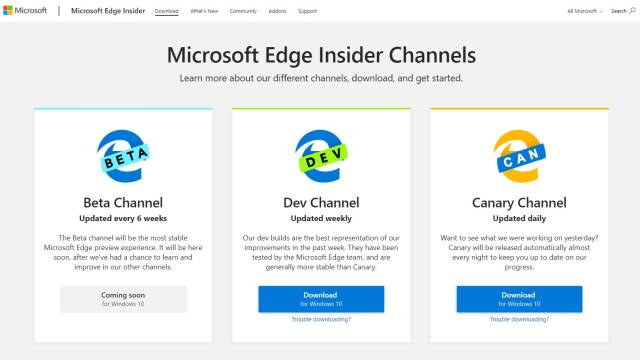
Task: Click the 'Microsoft Edge Insider Channels' title
Action: 321,55
